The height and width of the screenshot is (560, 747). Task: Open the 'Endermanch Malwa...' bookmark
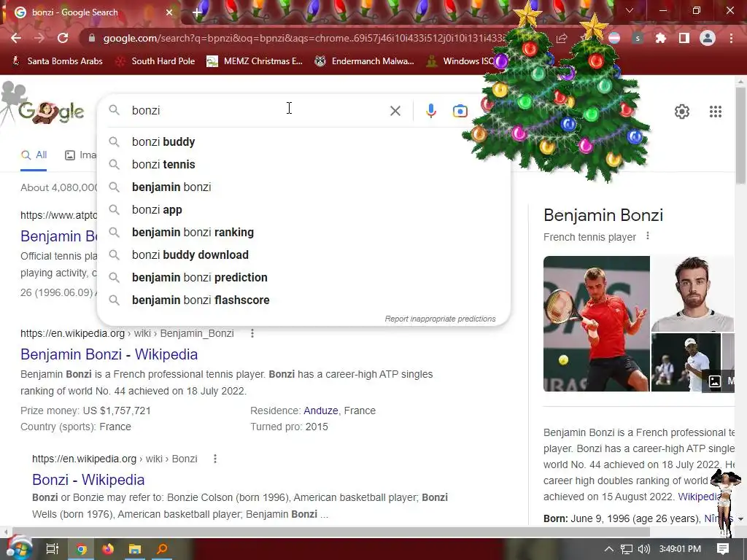pos(364,61)
